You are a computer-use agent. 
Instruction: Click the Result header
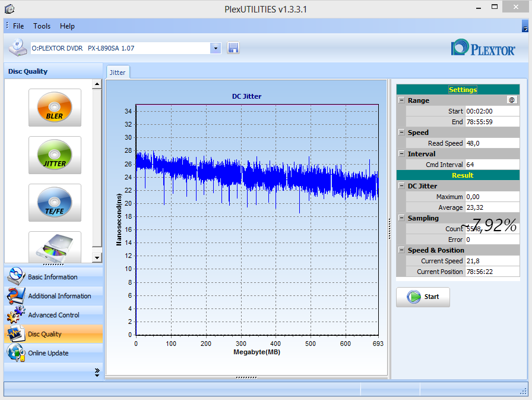(458, 175)
